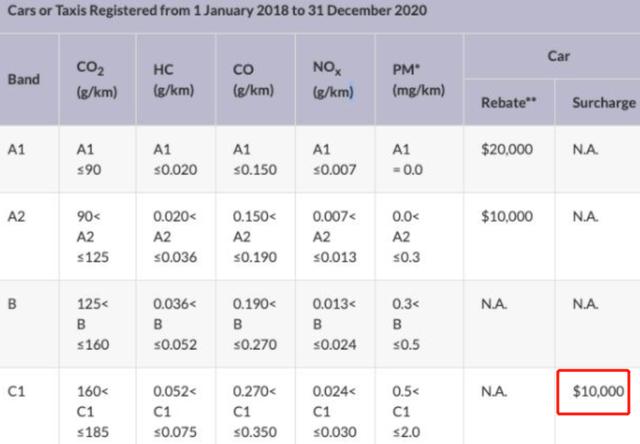This screenshot has width=640, height=444.
Task: Click the $20,000 rebate cell
Action: click(507, 149)
